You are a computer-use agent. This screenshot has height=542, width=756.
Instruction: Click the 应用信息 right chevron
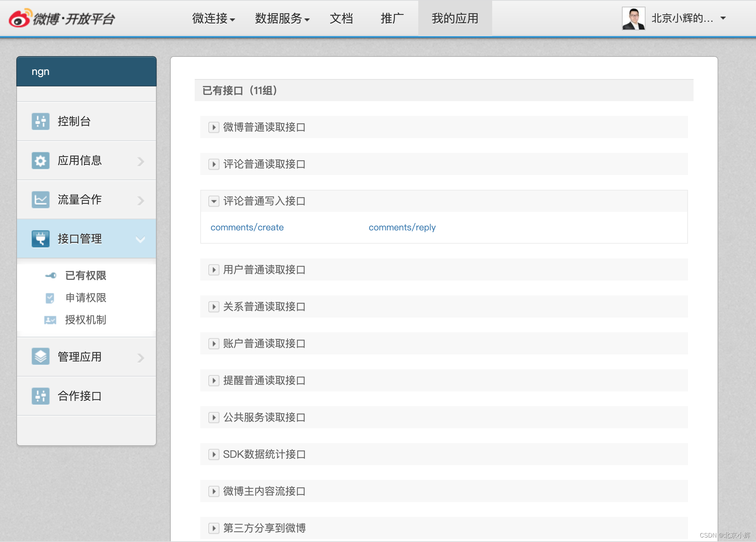pyautogui.click(x=141, y=161)
